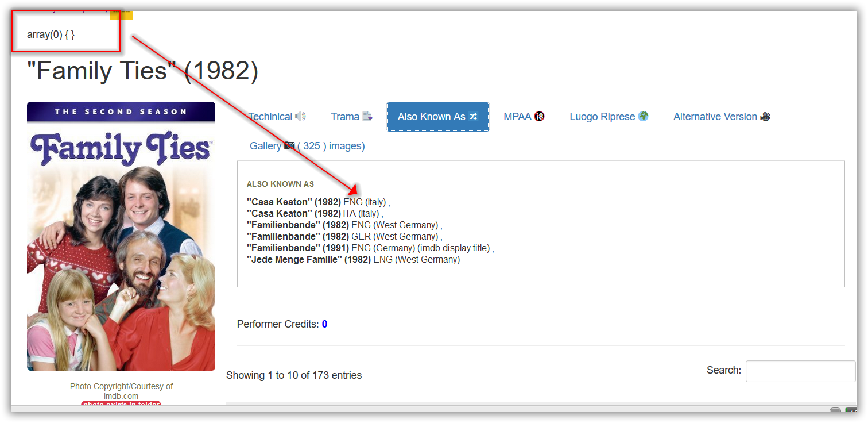
Task: Click the Showing 1 to 10 of 173 entries text
Action: click(x=294, y=375)
